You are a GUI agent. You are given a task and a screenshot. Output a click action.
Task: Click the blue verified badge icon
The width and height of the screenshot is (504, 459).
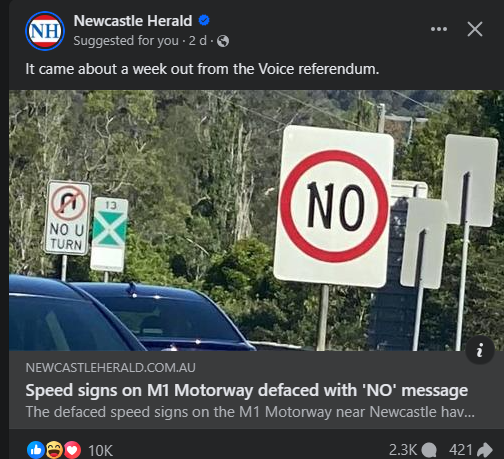coord(204,20)
